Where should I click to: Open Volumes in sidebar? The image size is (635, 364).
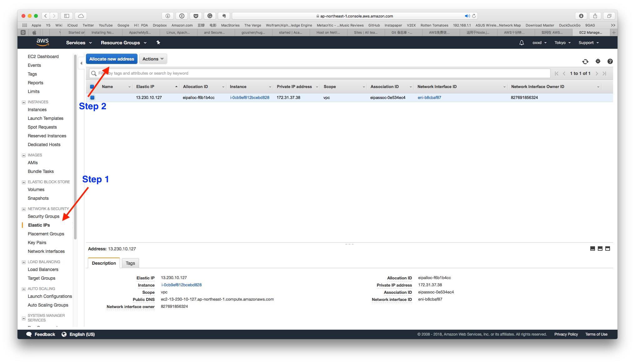pyautogui.click(x=36, y=189)
